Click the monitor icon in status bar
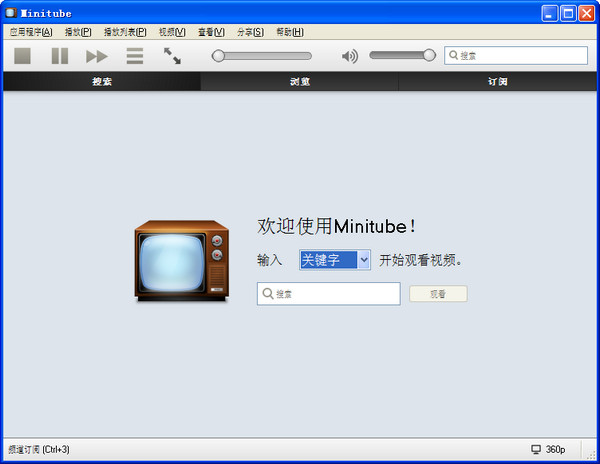The height and width of the screenshot is (464, 600). click(x=536, y=449)
